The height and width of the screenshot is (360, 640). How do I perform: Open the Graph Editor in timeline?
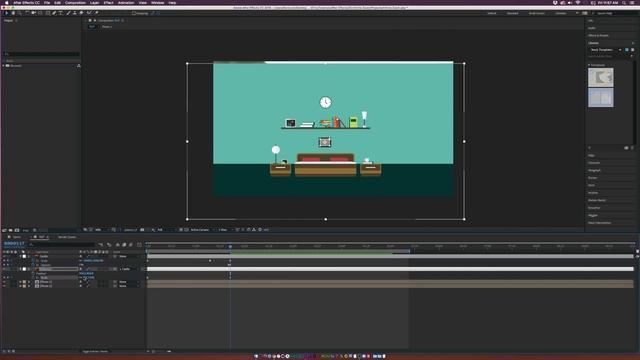139,244
